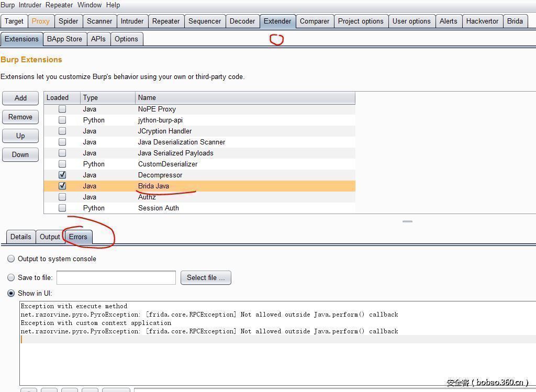The image size is (536, 392).
Task: Choose the Save to file radio button
Action: [11, 277]
